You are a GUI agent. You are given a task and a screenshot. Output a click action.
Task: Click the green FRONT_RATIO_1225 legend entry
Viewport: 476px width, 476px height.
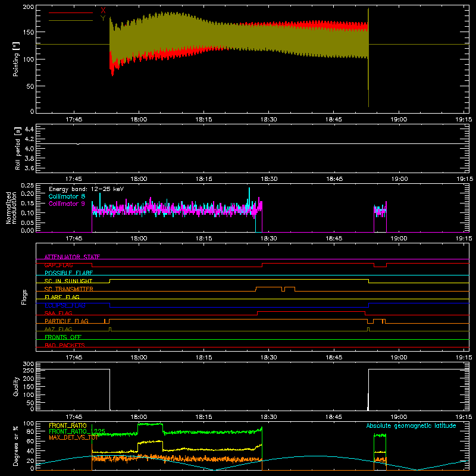point(77,431)
